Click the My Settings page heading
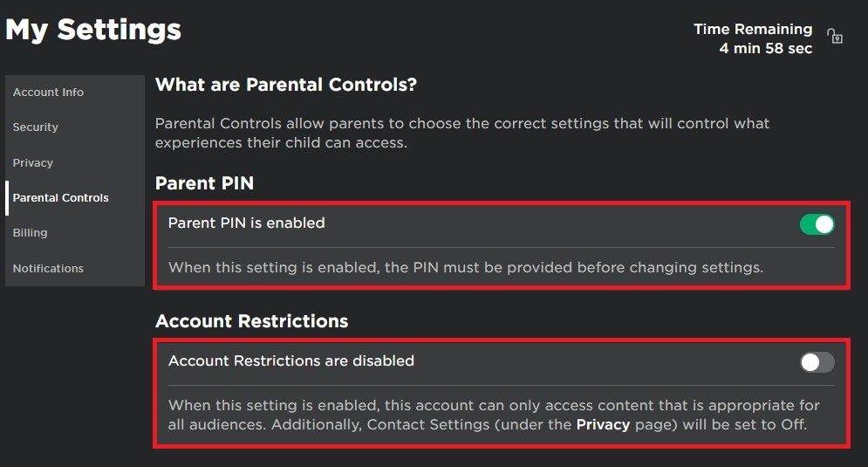The image size is (868, 467). [93, 31]
